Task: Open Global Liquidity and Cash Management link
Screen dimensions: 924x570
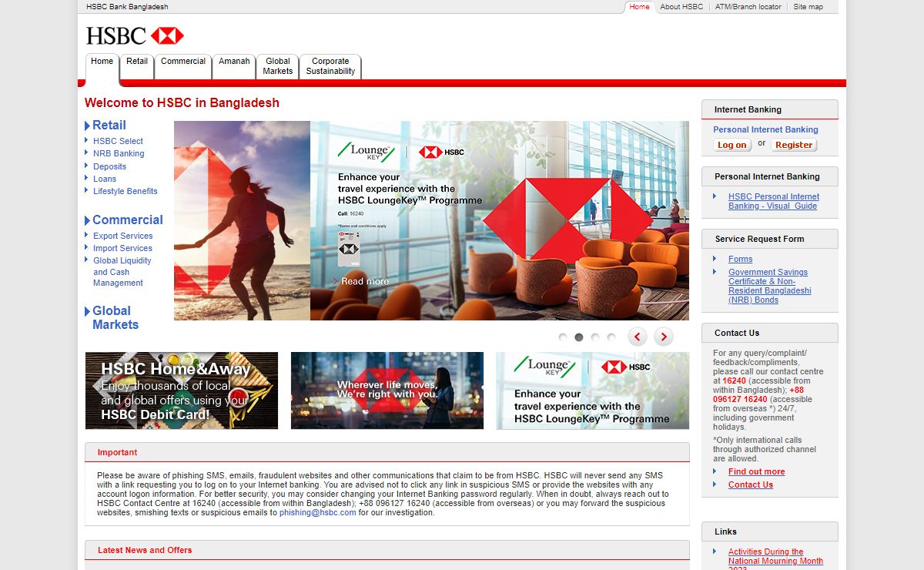Action: point(122,272)
